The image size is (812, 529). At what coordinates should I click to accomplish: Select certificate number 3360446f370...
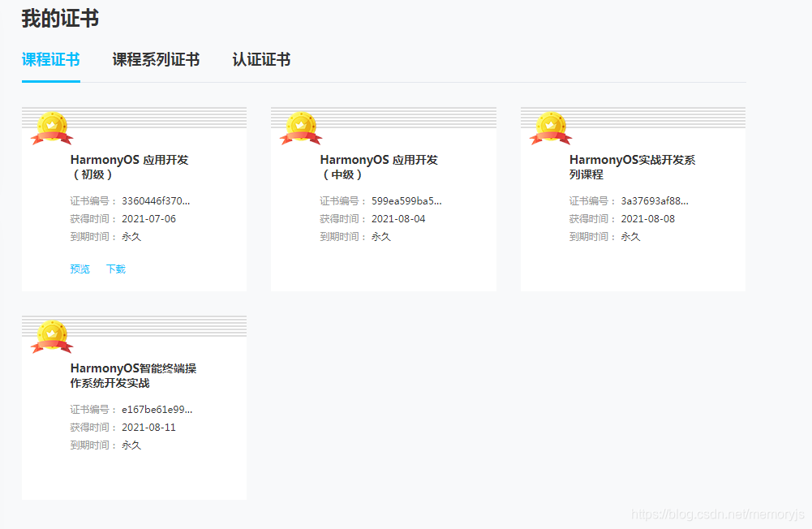click(x=156, y=201)
